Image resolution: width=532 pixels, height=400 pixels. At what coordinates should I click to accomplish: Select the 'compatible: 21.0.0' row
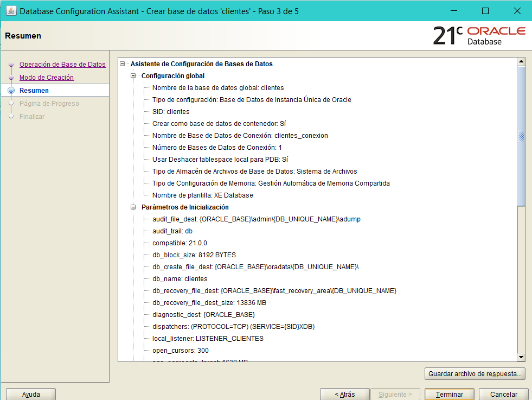pos(180,243)
